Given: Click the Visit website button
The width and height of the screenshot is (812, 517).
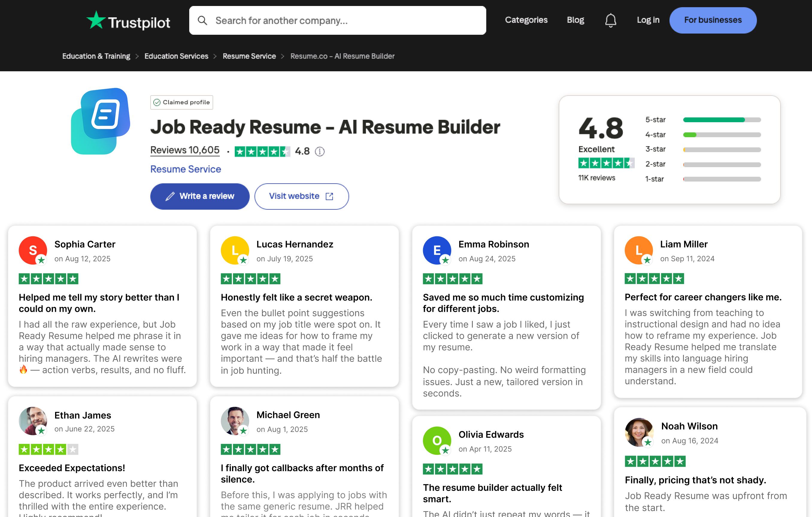Looking at the screenshot, I should (302, 196).
